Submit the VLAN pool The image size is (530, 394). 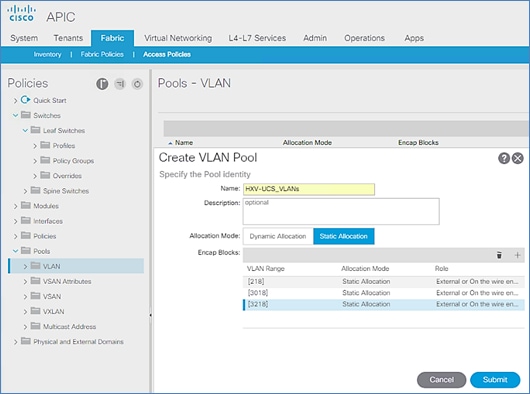(x=495, y=380)
